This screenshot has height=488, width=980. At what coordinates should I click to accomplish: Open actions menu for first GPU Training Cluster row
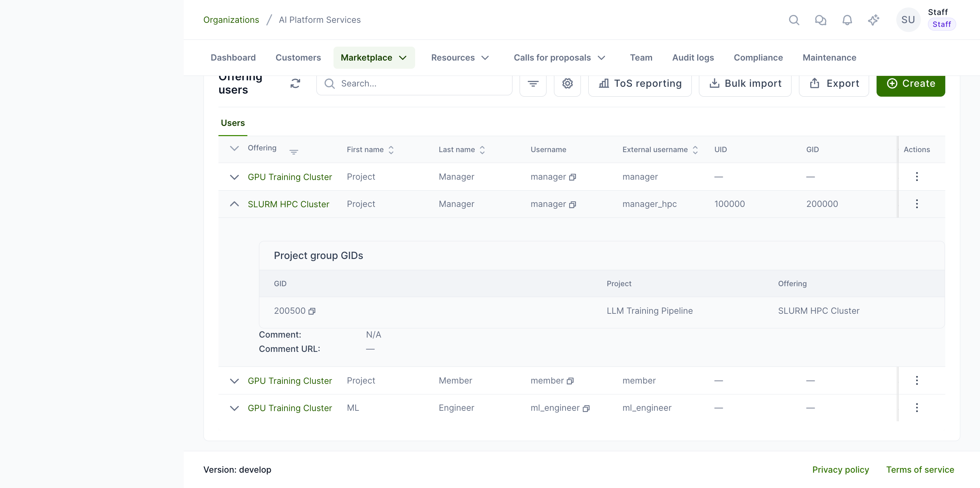click(x=916, y=177)
